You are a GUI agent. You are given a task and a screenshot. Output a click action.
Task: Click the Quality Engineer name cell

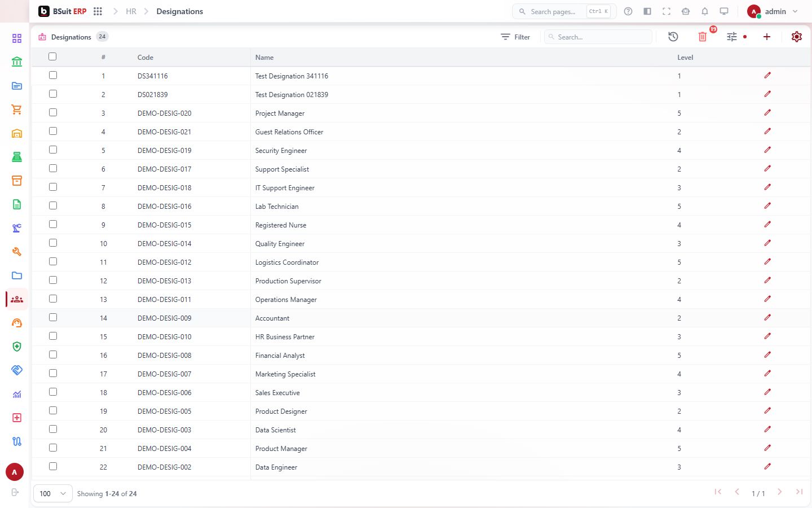click(280, 244)
